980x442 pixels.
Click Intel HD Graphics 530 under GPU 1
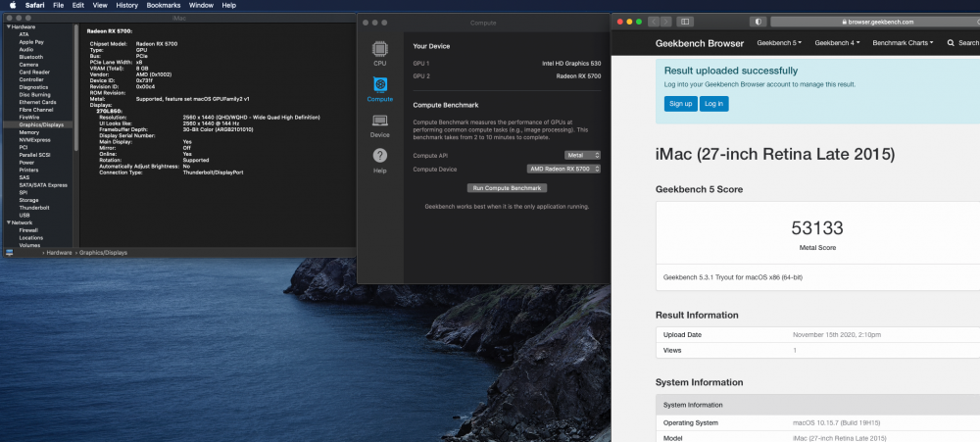click(571, 64)
